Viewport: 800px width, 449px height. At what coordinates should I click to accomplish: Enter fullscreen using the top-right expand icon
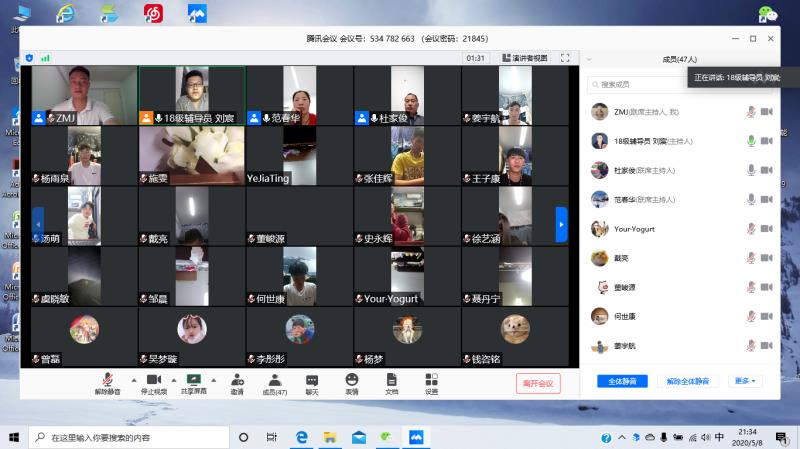pyautogui.click(x=565, y=58)
